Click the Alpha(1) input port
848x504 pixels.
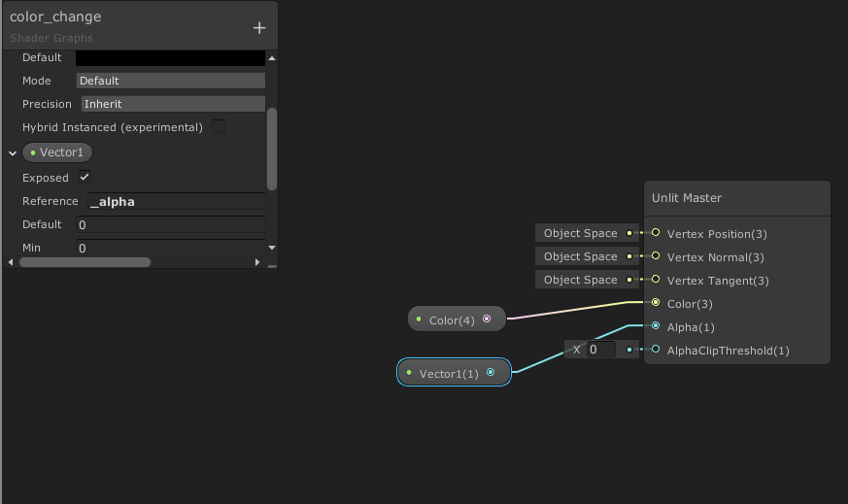point(656,325)
